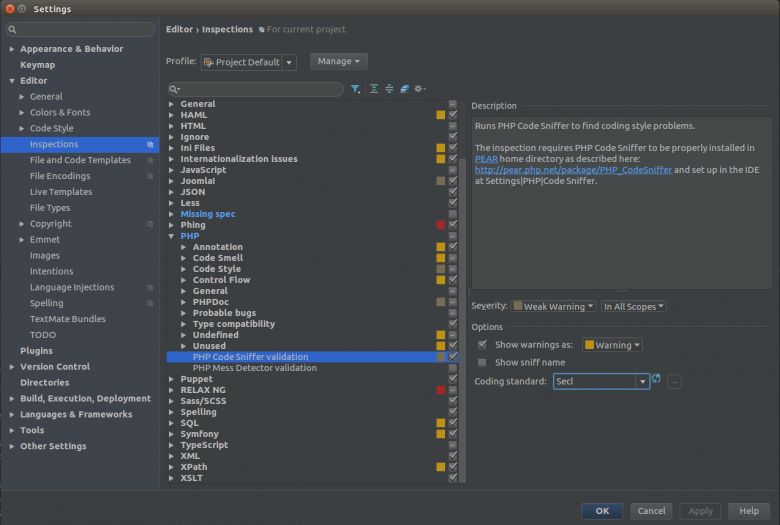This screenshot has height=525, width=780.
Task: Open the Coding standard combo box arrow
Action: [643, 382]
